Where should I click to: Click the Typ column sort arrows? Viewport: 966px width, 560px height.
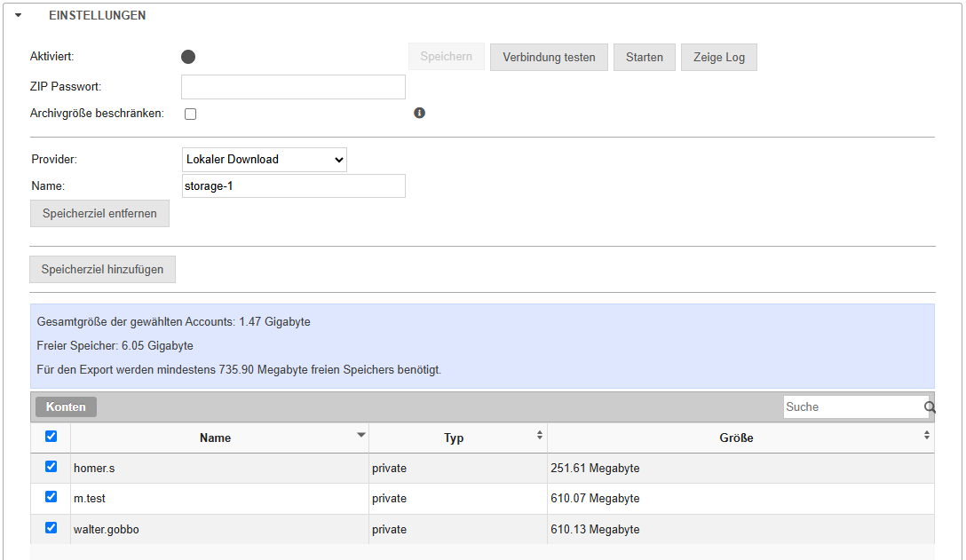pos(539,435)
